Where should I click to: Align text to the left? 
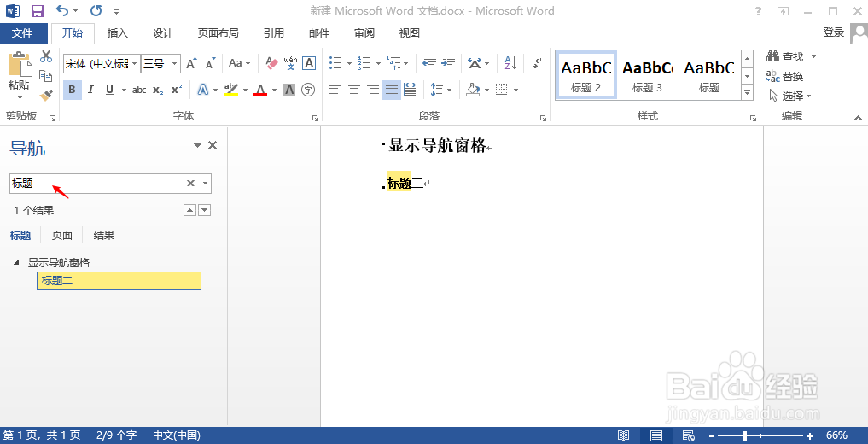click(335, 89)
